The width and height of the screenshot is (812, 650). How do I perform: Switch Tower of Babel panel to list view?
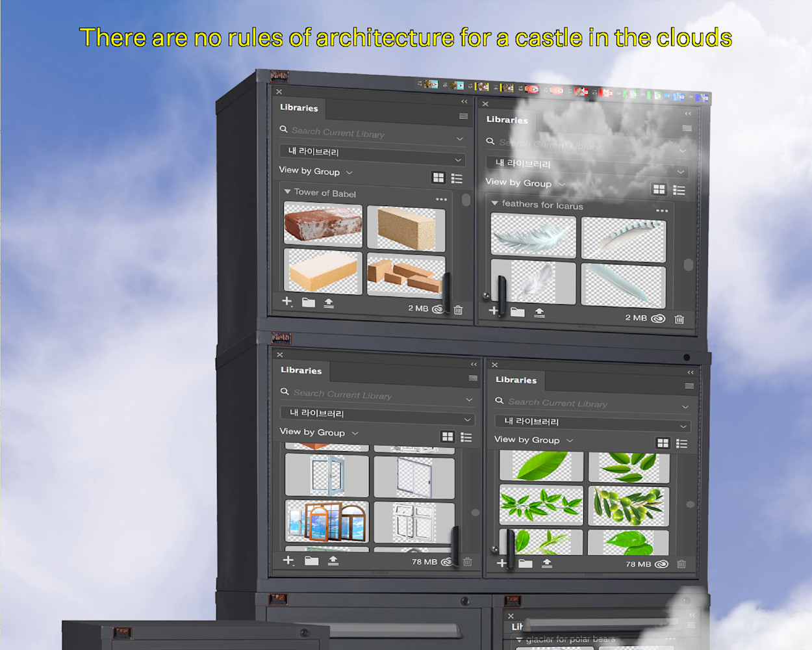click(x=457, y=178)
